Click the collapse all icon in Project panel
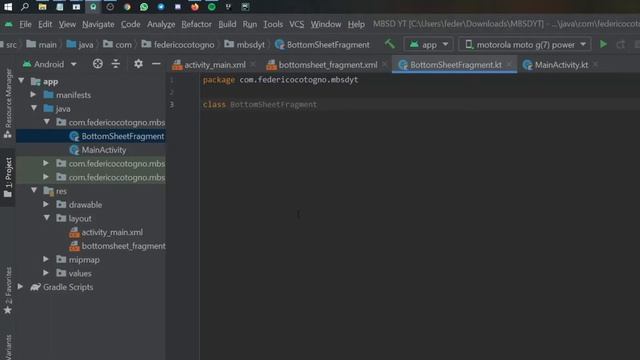Viewport: 640px width, 360px height. (x=116, y=64)
